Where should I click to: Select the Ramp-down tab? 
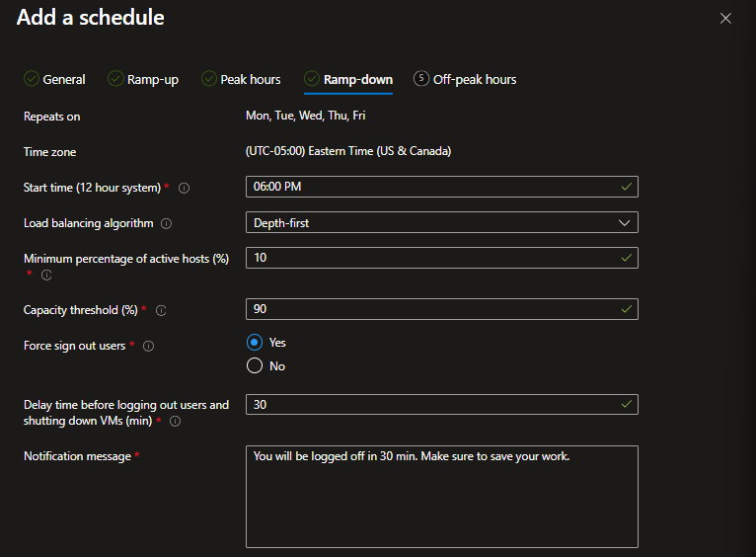[348, 79]
